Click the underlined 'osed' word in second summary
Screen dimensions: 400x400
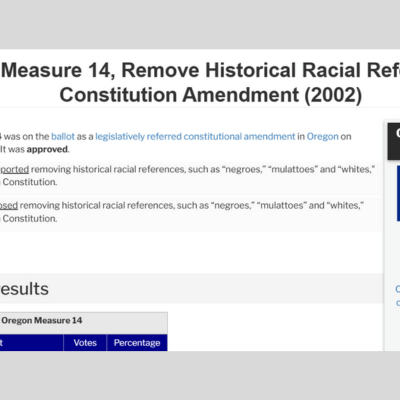tap(9, 205)
